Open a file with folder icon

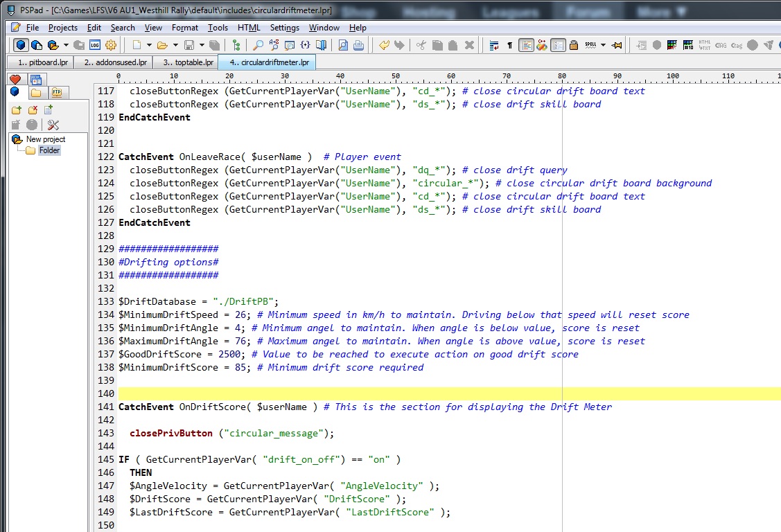[x=162, y=45]
